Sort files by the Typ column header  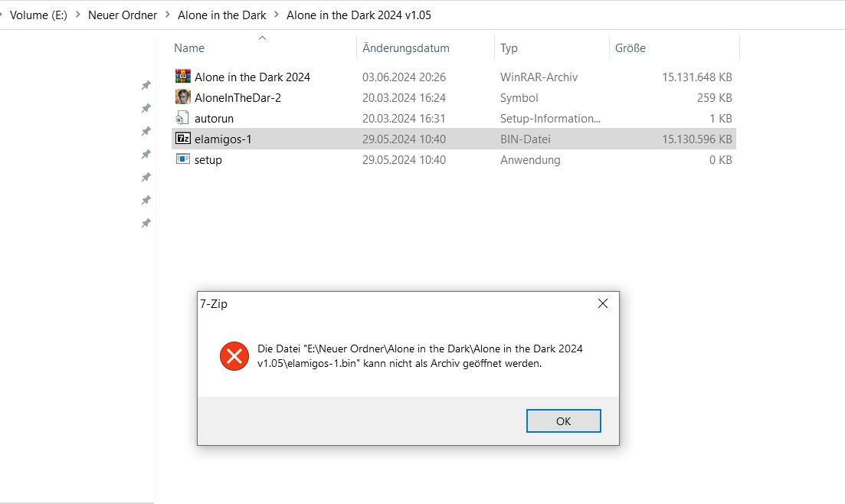pos(509,48)
